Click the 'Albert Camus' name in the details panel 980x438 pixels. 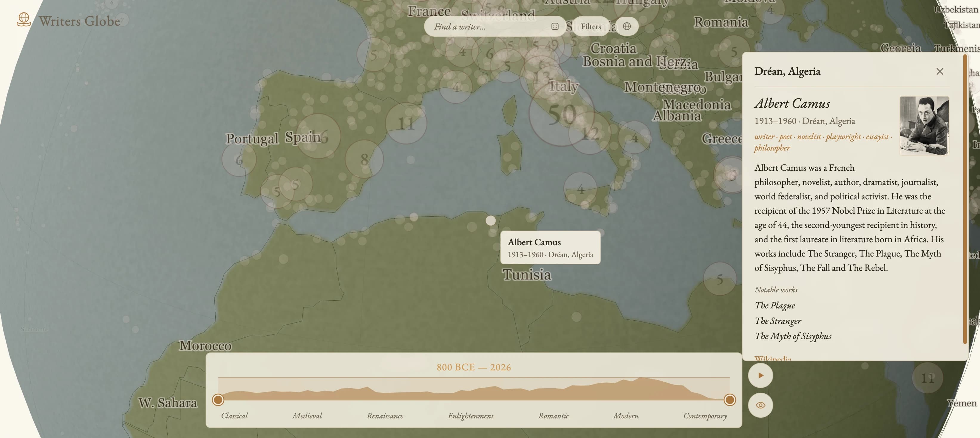click(x=792, y=103)
